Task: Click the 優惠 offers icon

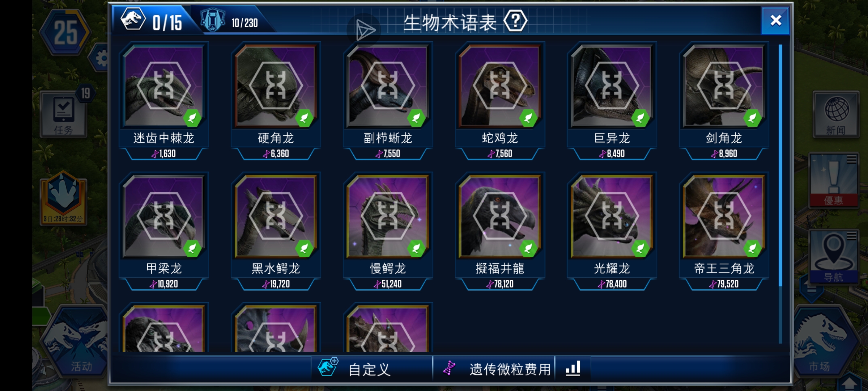Action: point(834,180)
